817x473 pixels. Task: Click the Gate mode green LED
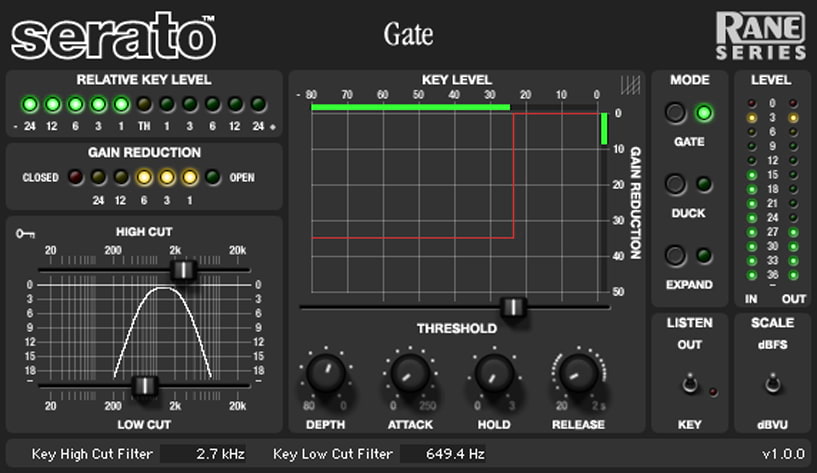click(x=704, y=113)
